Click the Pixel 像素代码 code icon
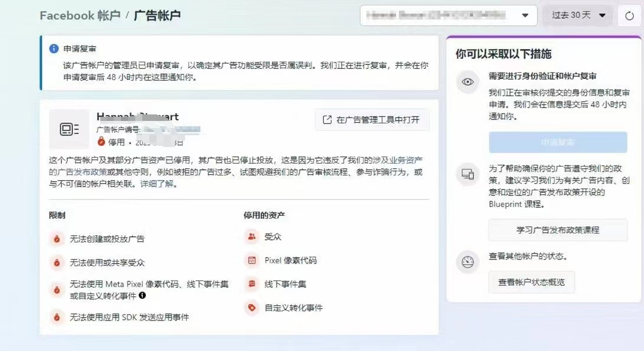 (252, 260)
